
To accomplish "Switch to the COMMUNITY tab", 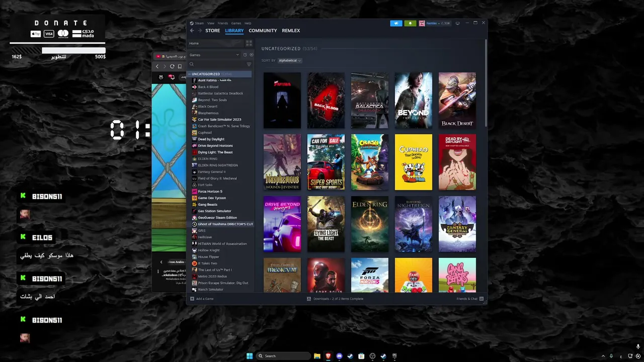I will coord(263,31).
